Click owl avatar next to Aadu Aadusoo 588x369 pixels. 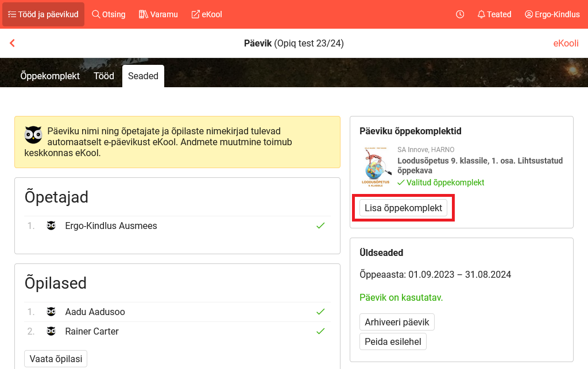51,312
